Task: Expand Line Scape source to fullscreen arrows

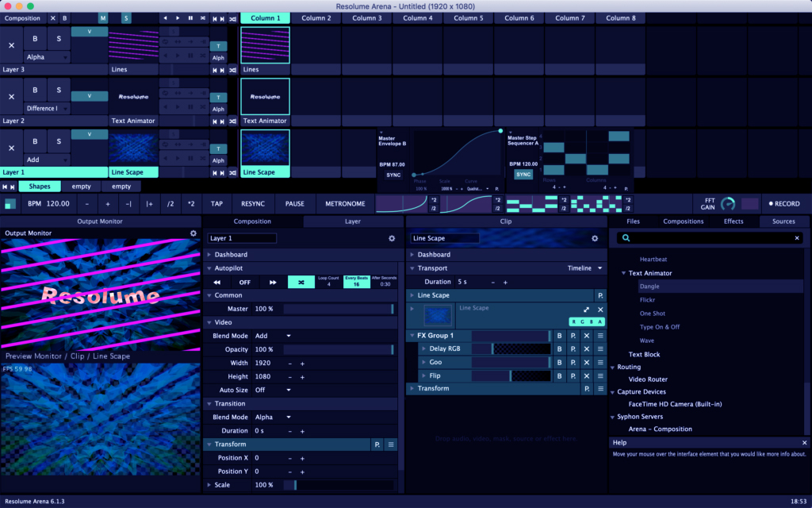Action: [586, 310]
